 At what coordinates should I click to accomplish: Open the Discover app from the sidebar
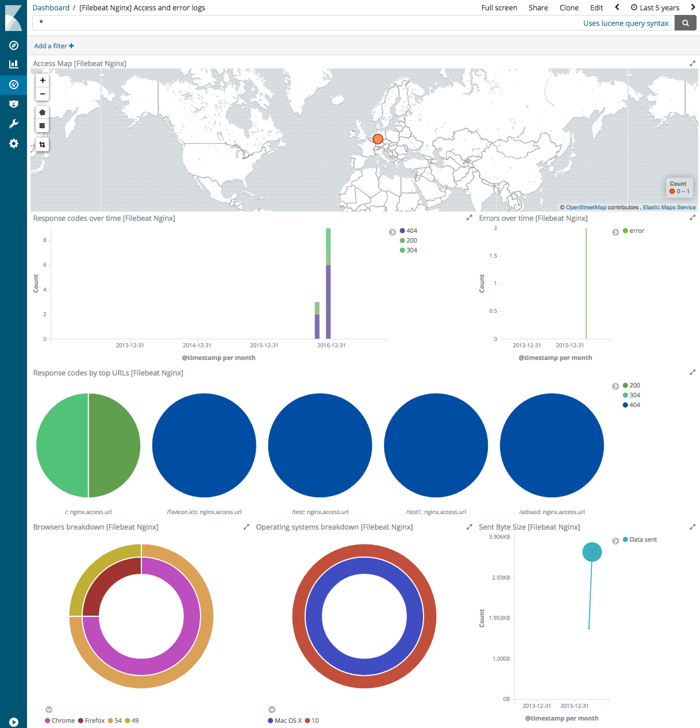(x=13, y=45)
